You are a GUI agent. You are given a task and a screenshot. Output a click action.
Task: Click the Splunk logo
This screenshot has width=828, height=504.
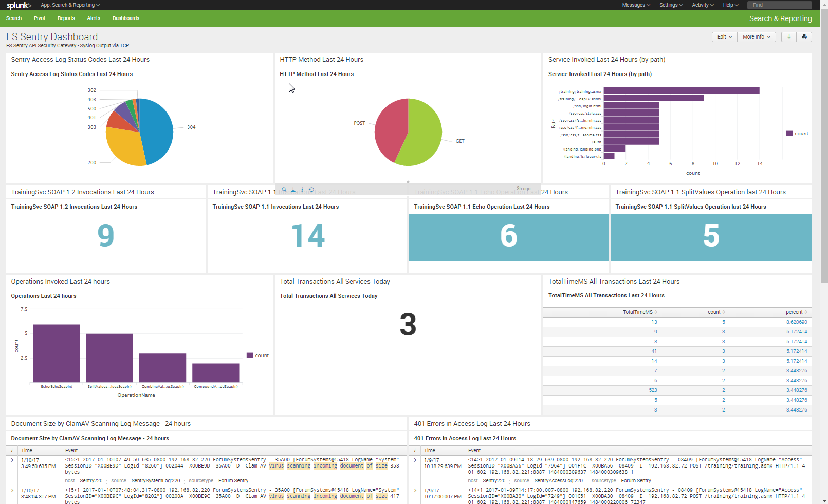pos(19,5)
